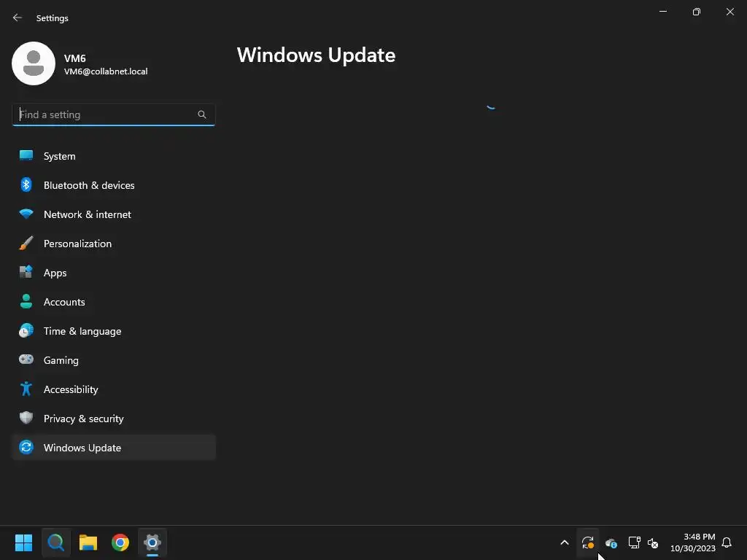Open Accessibility settings

click(x=113, y=389)
